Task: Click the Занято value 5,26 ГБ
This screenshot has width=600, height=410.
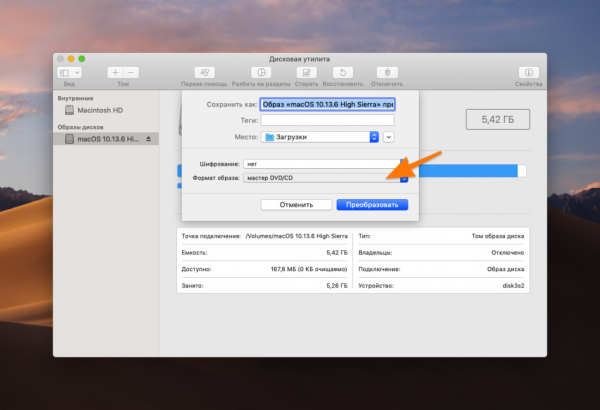Action: pyautogui.click(x=337, y=286)
